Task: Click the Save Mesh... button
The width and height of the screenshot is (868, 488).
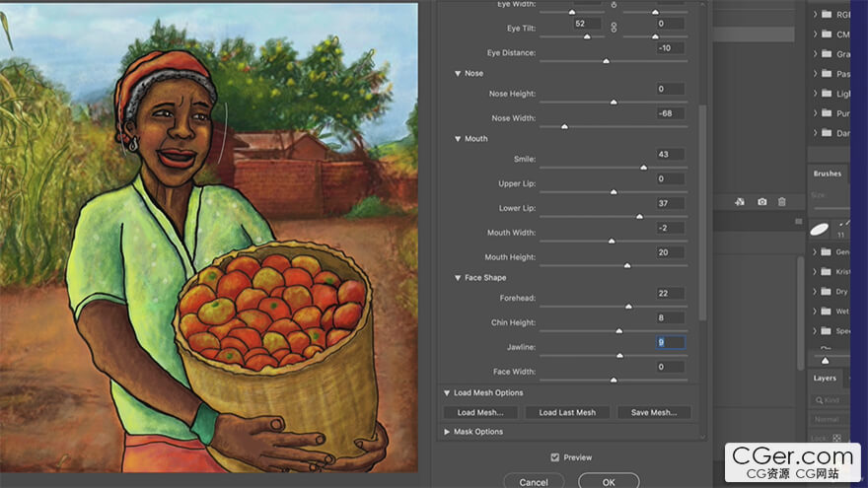Action: (654, 412)
